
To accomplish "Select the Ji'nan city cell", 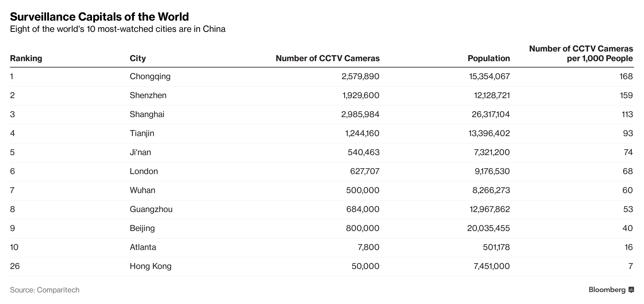I will [x=140, y=152].
